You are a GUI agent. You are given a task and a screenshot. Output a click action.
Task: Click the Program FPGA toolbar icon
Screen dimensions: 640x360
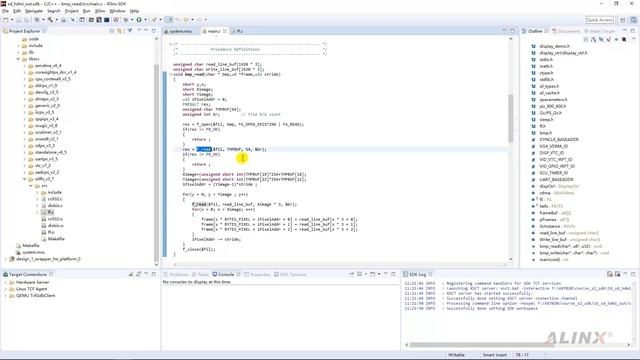[x=99, y=20]
